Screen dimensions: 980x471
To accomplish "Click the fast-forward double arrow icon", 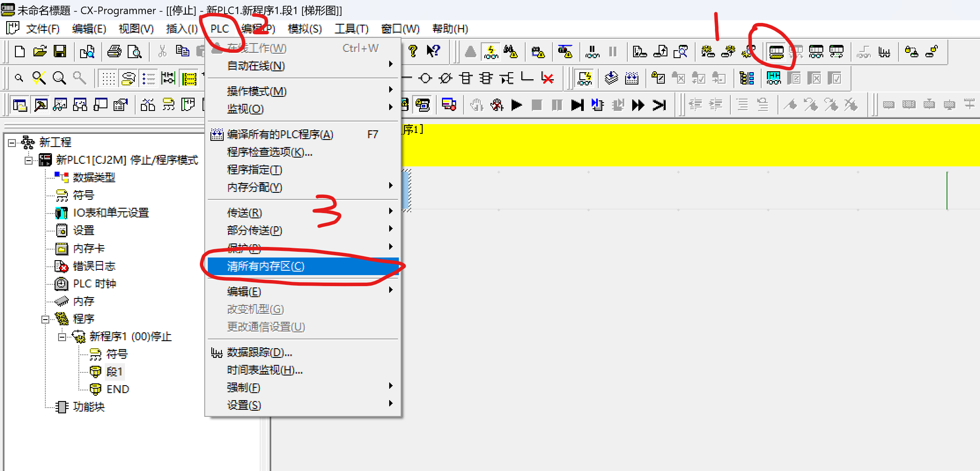I will click(x=638, y=105).
